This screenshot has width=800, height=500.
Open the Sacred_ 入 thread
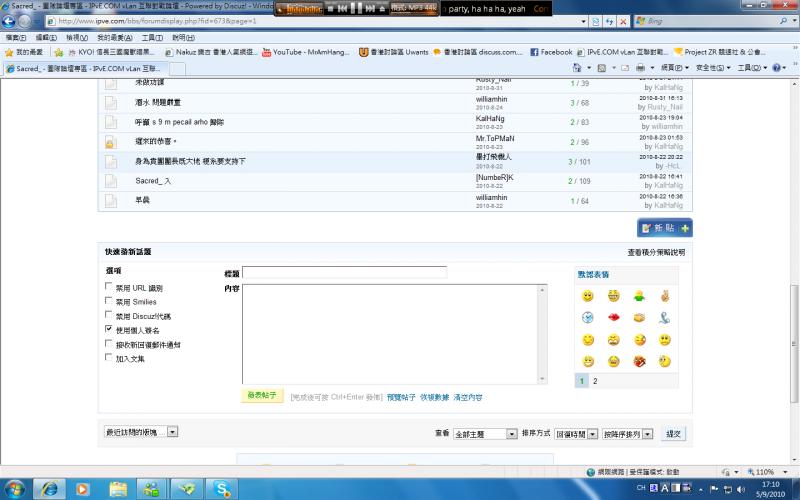pos(153,181)
